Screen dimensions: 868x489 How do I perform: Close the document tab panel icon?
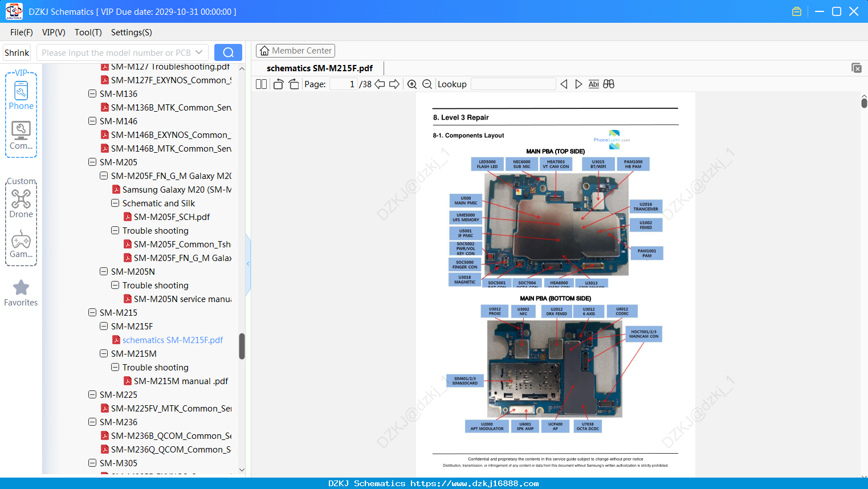pyautogui.click(x=856, y=68)
